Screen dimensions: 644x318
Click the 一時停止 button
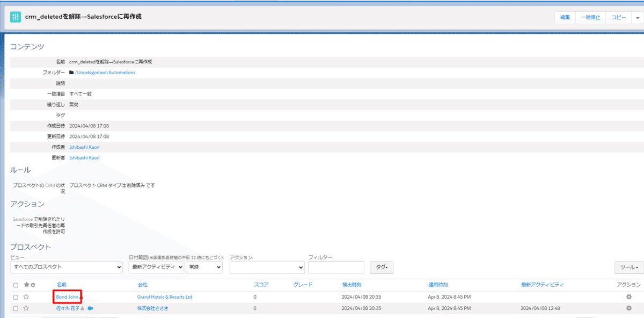click(x=590, y=18)
